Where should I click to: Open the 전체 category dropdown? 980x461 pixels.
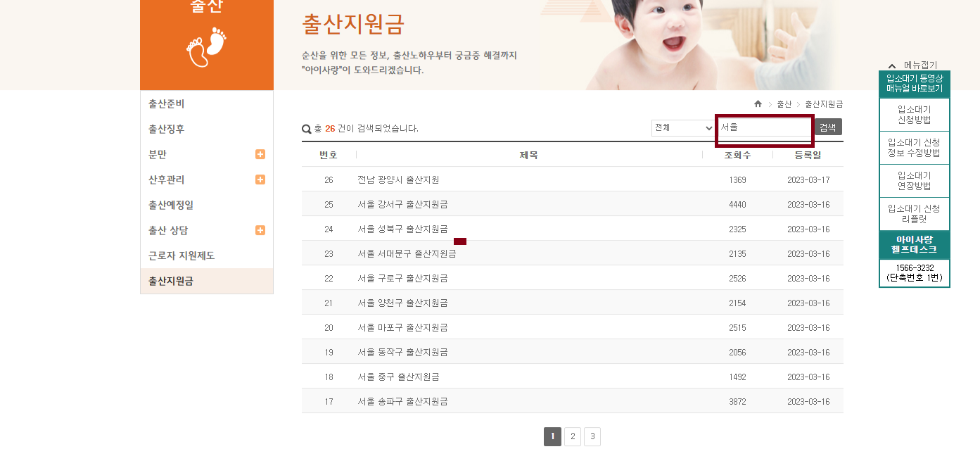682,127
